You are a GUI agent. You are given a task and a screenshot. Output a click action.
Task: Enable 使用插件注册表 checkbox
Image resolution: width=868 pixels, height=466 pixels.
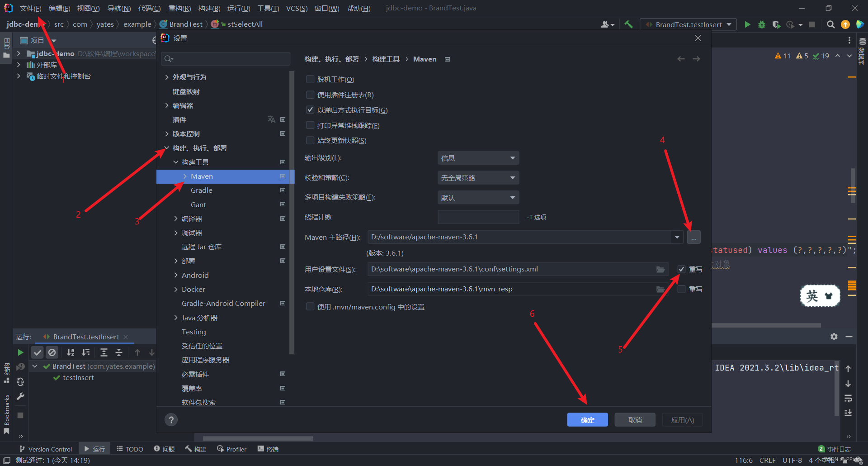pyautogui.click(x=310, y=95)
